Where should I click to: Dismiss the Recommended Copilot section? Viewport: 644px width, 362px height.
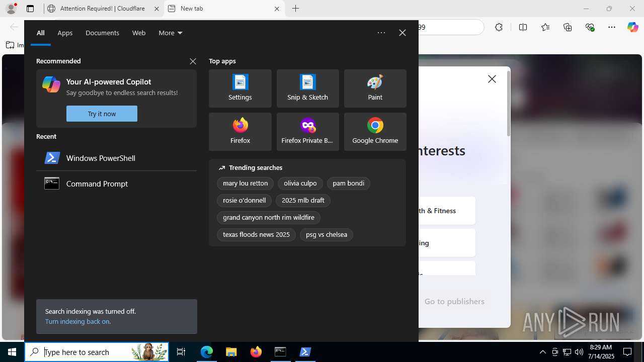(193, 61)
